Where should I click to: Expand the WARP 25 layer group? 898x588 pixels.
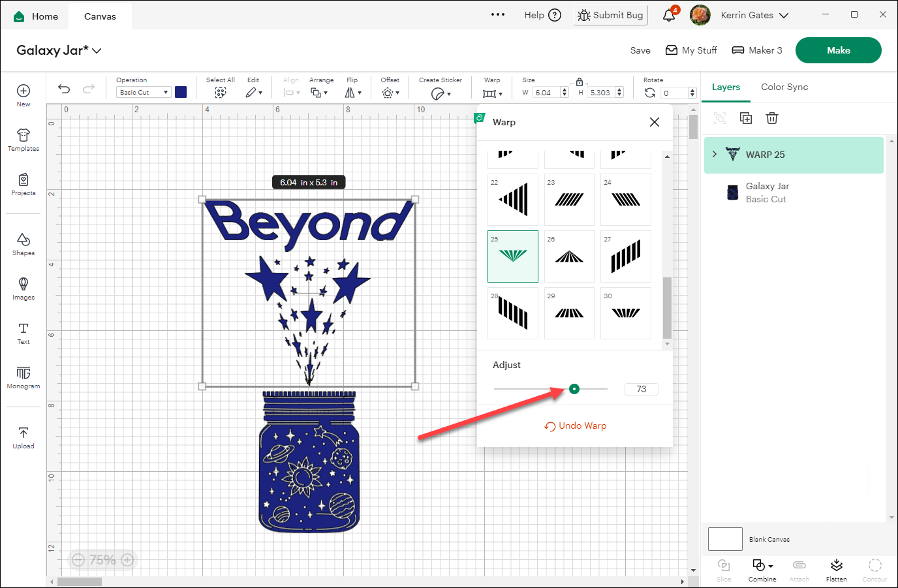click(x=715, y=155)
